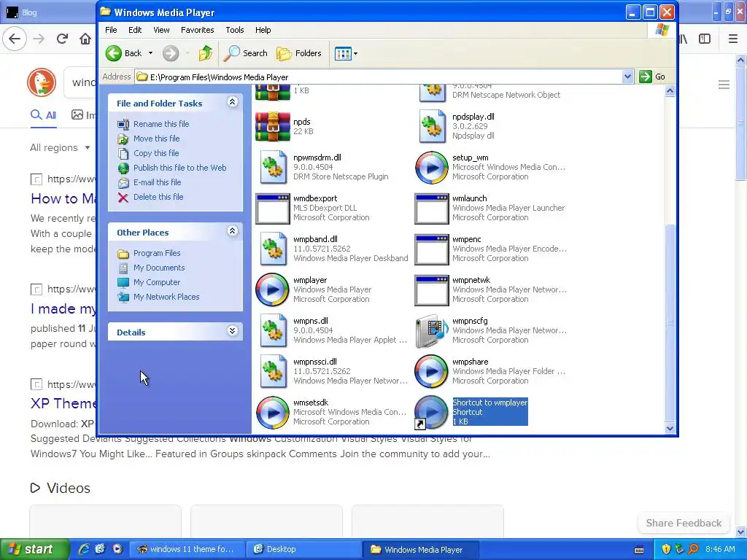Screen dimensions: 747x560
Task: Click the browser sidebar toggle icon
Action: click(x=705, y=39)
